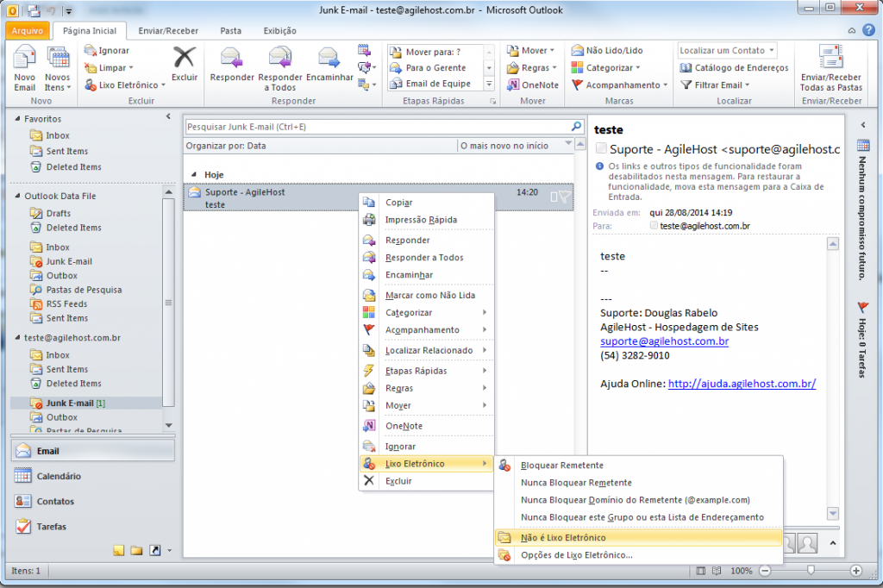Toggle the checkbox beside teste@agilehost.com.br recipient
Image resolution: width=883 pixels, height=588 pixels.
tap(654, 225)
